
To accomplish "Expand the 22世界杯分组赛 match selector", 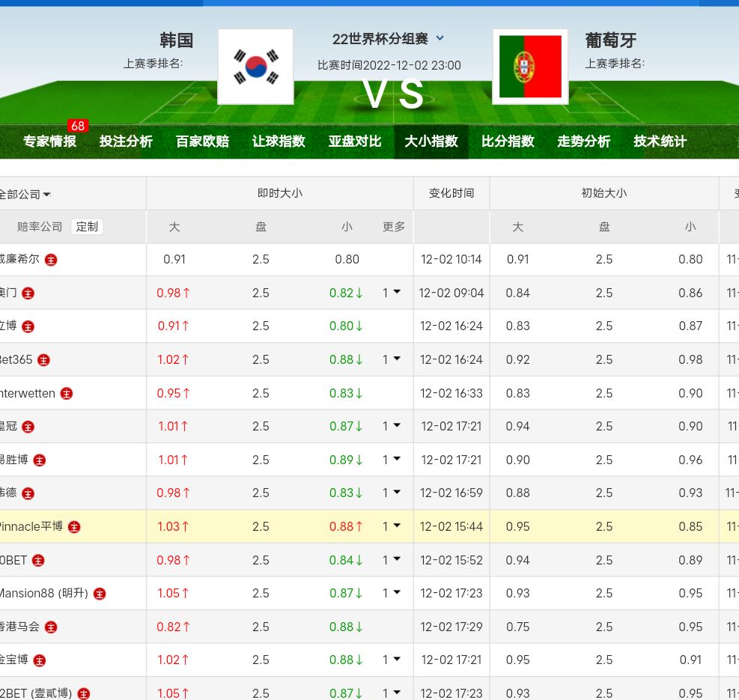I will pyautogui.click(x=440, y=38).
